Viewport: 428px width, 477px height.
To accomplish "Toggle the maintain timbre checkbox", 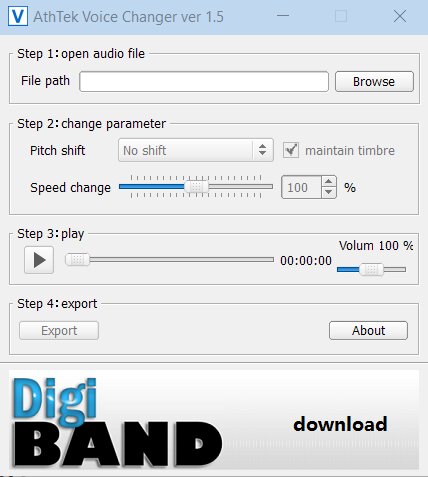I will (291, 150).
